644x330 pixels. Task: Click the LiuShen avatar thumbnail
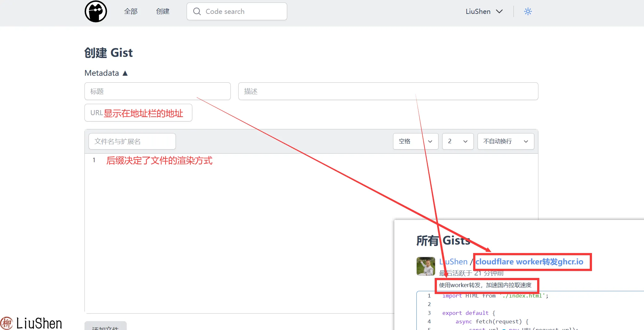click(426, 266)
